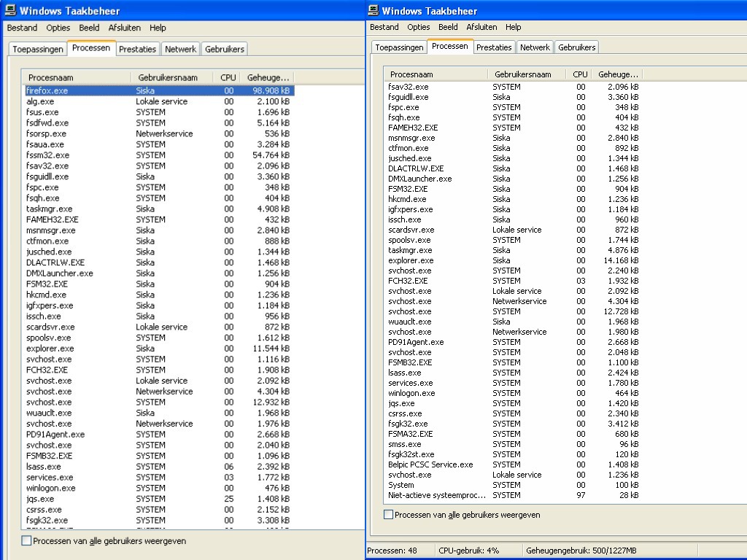Switch to Gebruikers tab in right window
Image resolution: width=747 pixels, height=560 pixels.
point(577,47)
